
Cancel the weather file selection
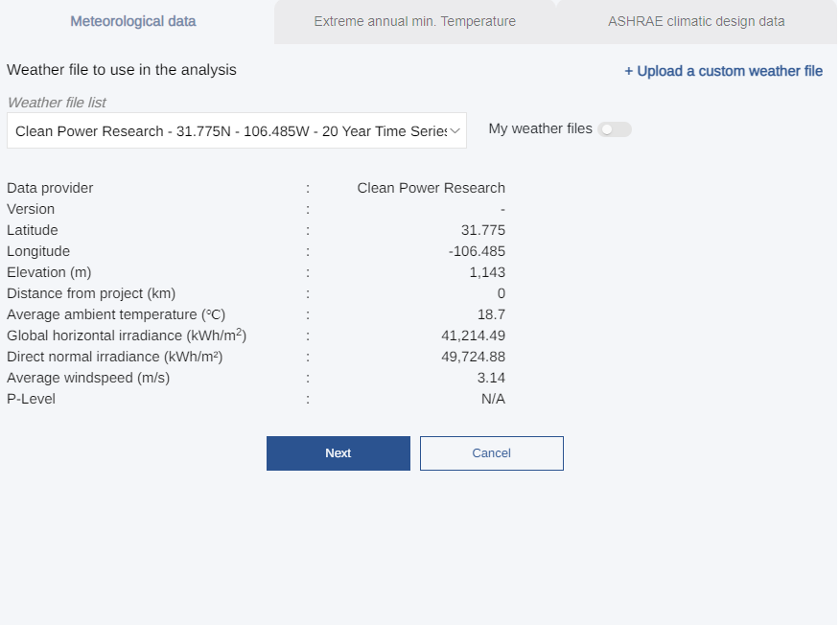click(491, 452)
